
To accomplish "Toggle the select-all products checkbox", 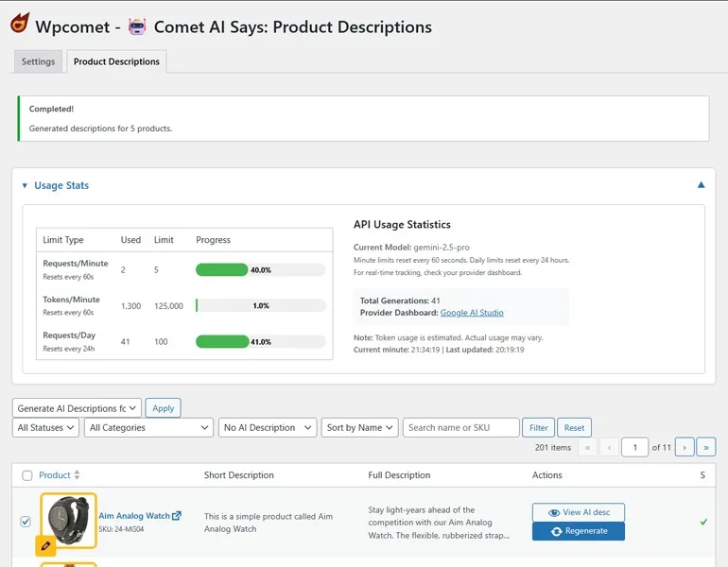I will [26, 475].
